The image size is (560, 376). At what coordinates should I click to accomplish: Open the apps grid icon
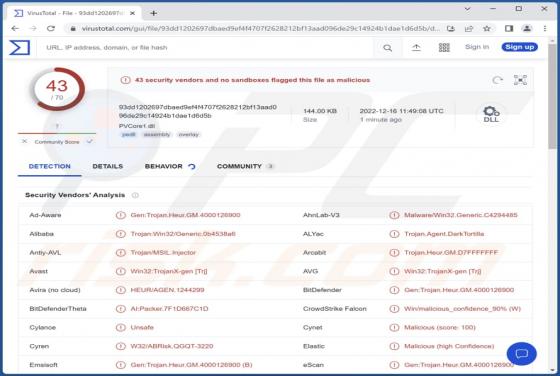tap(444, 47)
